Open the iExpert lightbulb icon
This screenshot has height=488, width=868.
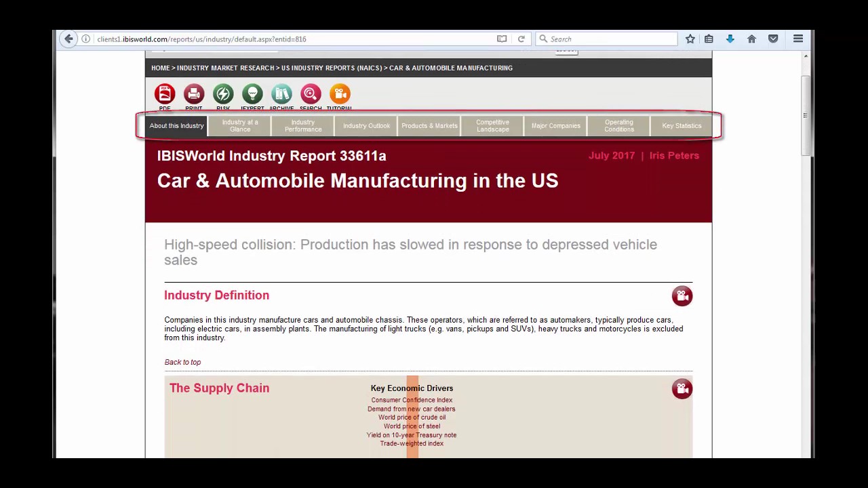tap(252, 94)
